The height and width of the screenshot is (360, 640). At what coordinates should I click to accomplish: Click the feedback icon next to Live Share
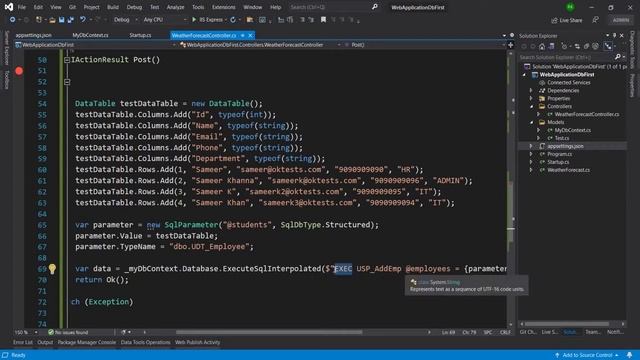coord(596,20)
